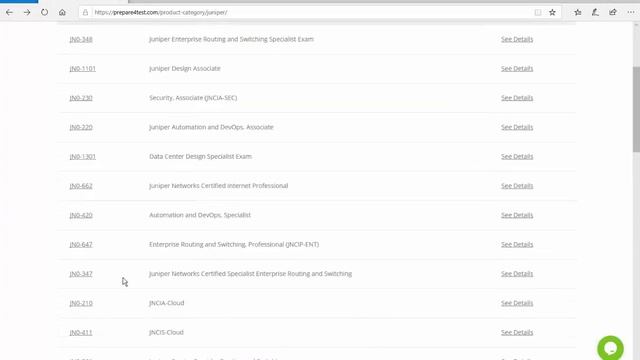Open the browser home page

[x=62, y=12]
